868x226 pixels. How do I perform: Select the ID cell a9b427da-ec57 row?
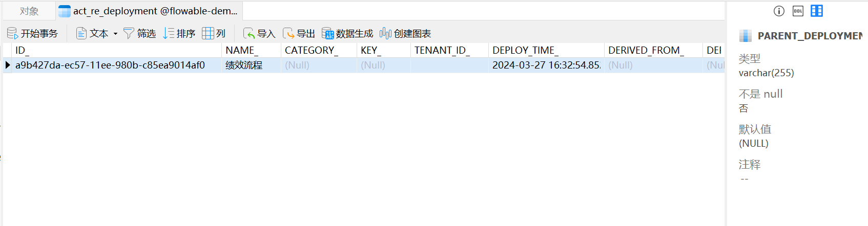(x=110, y=65)
